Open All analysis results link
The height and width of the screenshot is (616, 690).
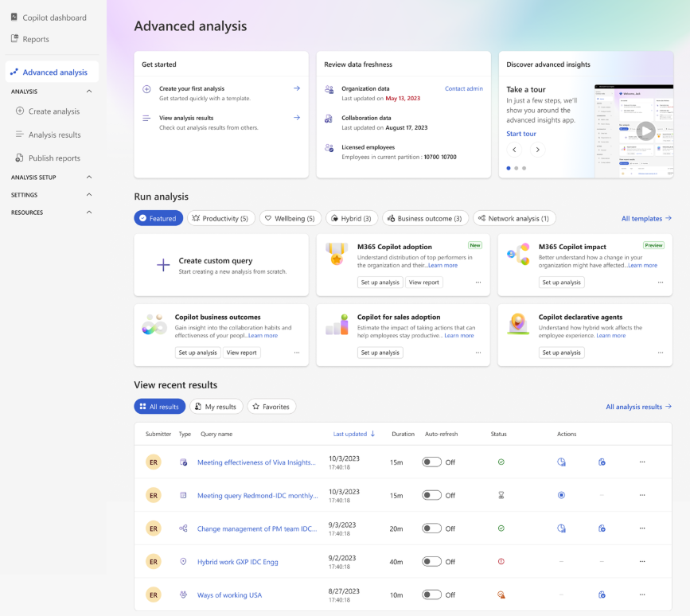click(x=638, y=407)
